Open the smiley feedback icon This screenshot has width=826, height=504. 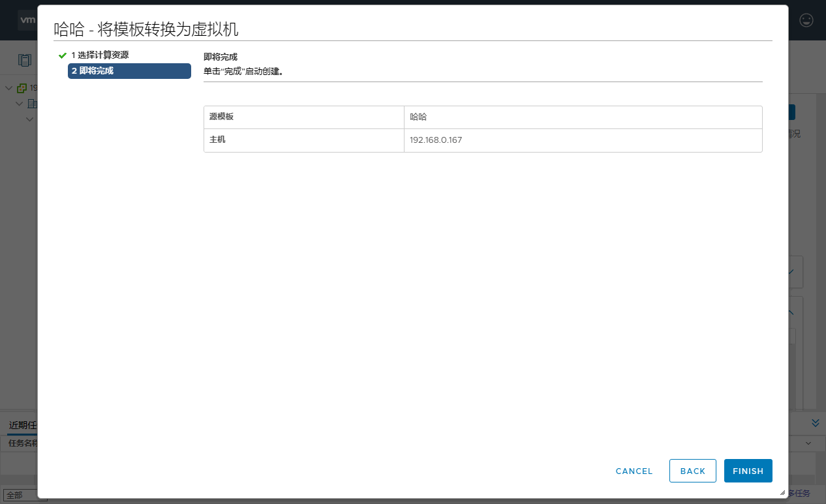tap(806, 20)
